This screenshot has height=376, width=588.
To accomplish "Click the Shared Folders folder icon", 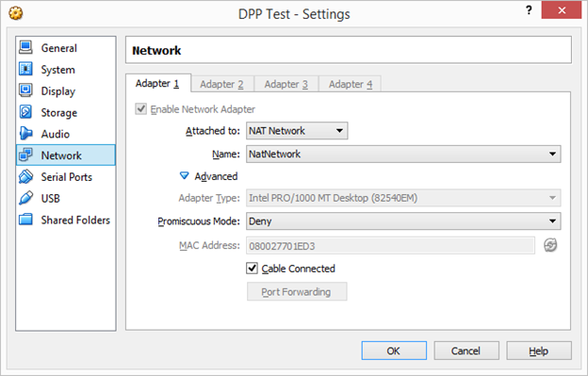I will 25,220.
